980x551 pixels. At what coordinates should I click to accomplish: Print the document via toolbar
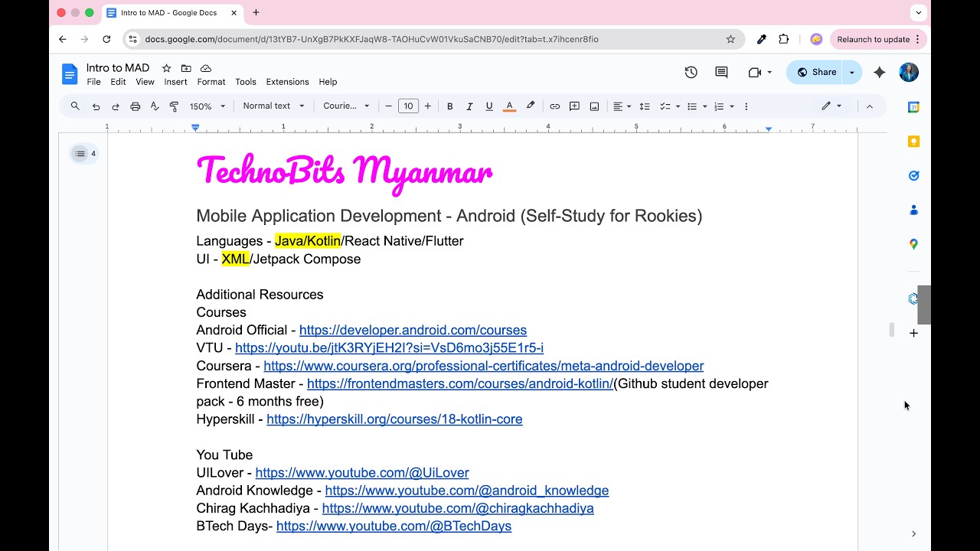pos(136,106)
